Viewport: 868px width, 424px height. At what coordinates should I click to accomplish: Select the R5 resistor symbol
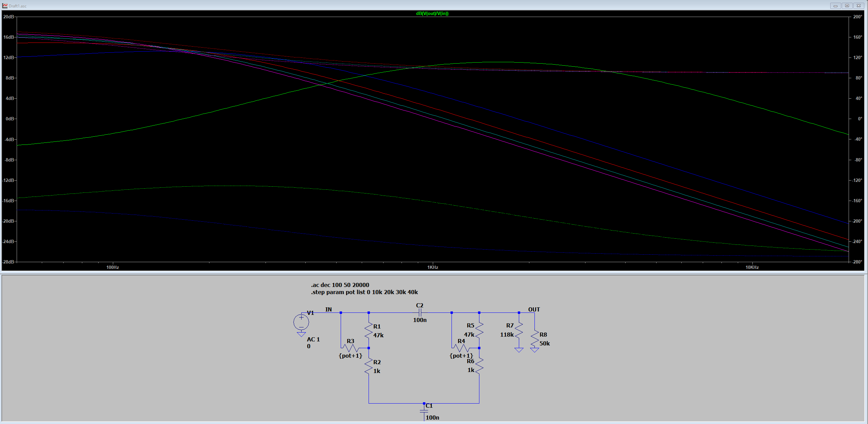(479, 329)
